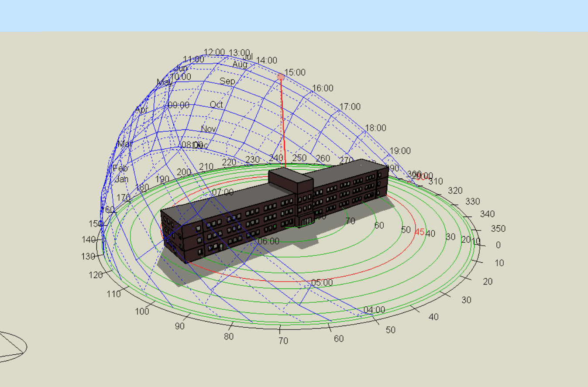Click the 19:00 hour label

[x=400, y=151]
